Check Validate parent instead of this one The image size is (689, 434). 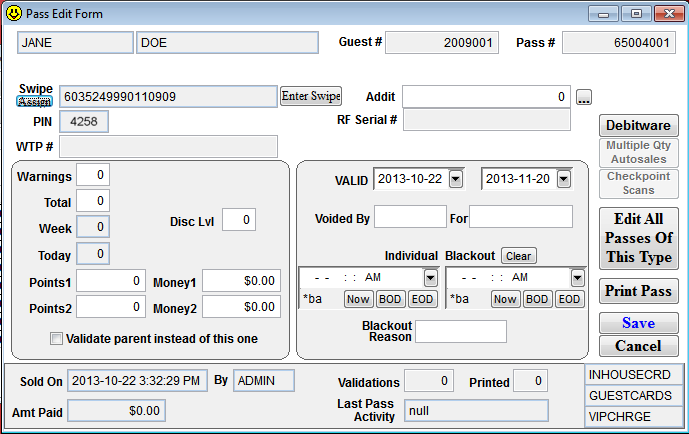tap(56, 339)
